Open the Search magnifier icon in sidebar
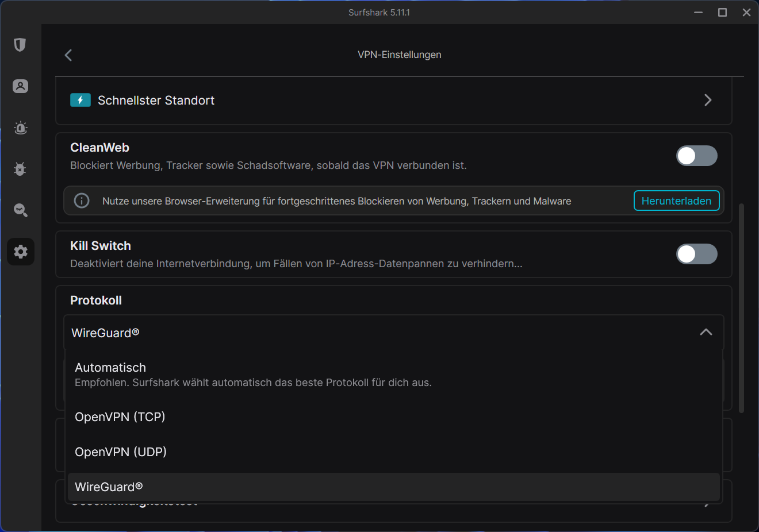This screenshot has height=532, width=759. click(x=20, y=210)
